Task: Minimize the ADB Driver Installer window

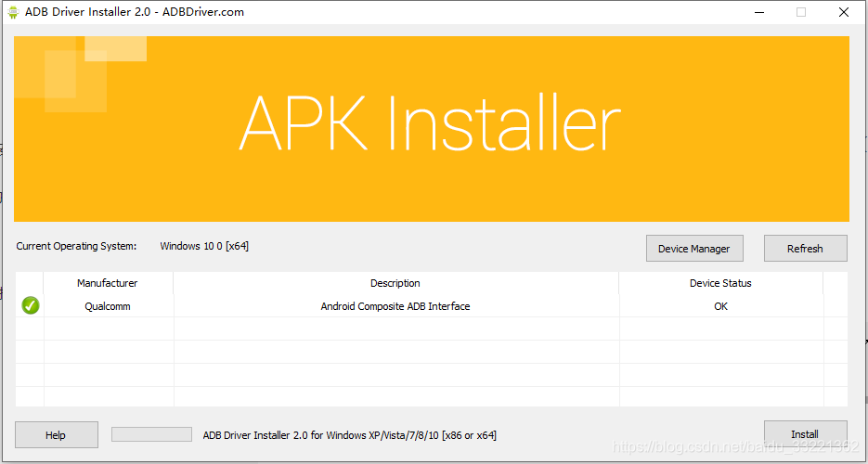Action: [759, 12]
